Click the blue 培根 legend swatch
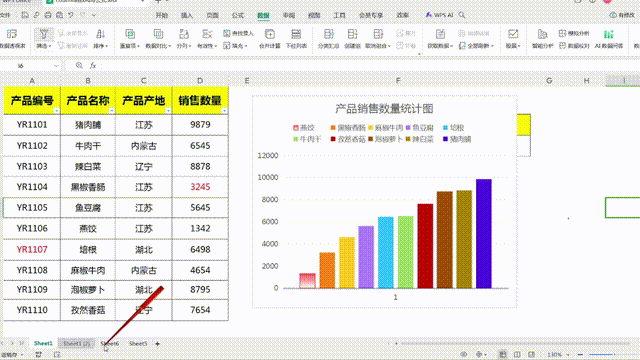Image resolution: width=640 pixels, height=360 pixels. tap(445, 128)
